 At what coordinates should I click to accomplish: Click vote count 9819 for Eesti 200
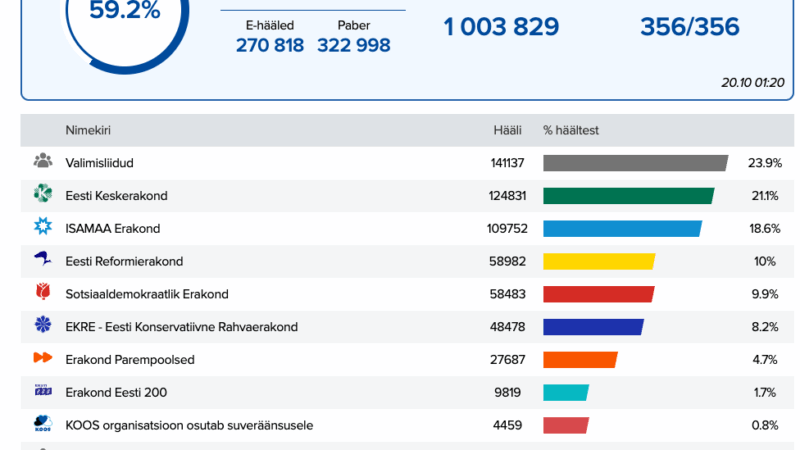507,392
